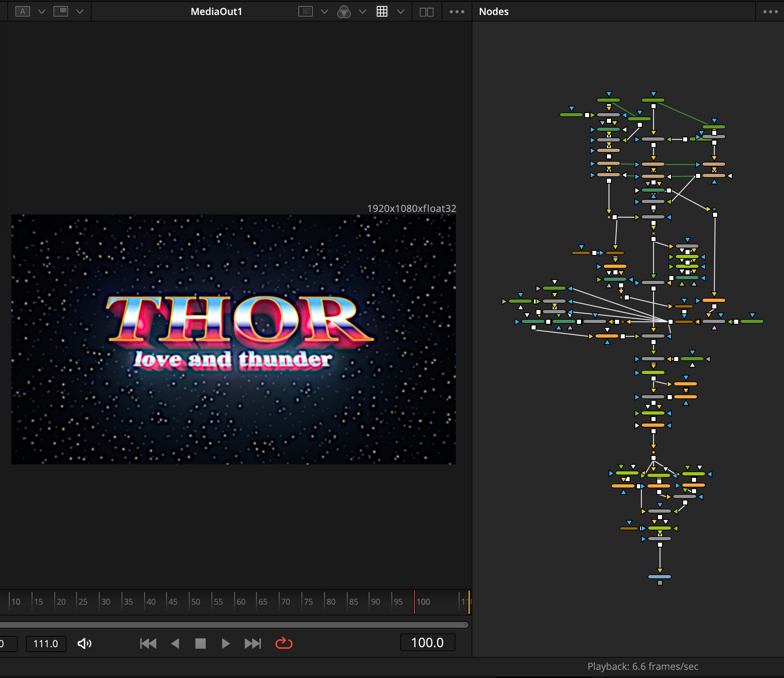784x678 pixels.
Task: Click the timeline range scrollbar
Action: point(234,625)
